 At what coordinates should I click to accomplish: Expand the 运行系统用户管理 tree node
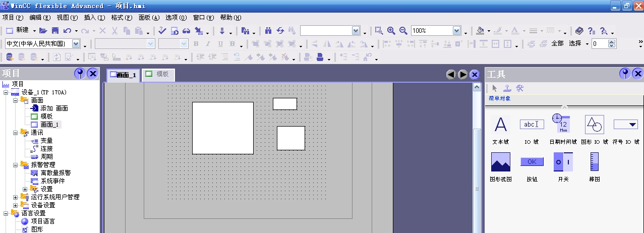click(x=16, y=197)
